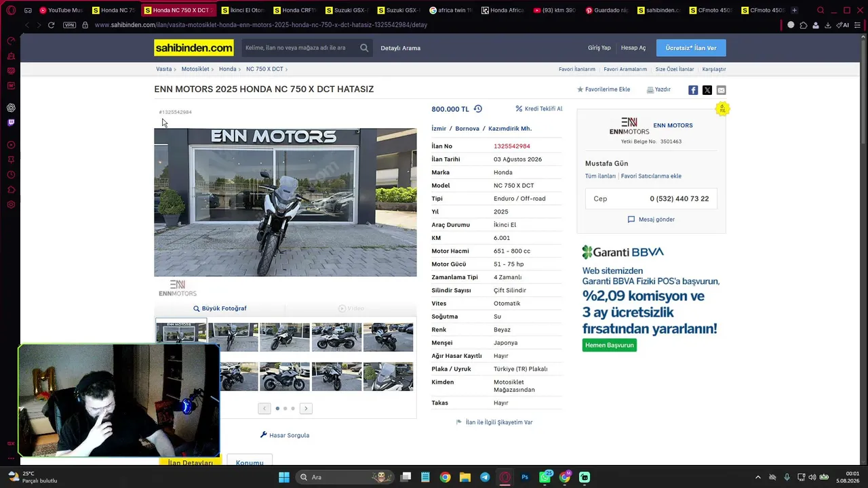Open Twitch panel in the Opera sidebar
The height and width of the screenshot is (488, 868).
[x=11, y=123]
